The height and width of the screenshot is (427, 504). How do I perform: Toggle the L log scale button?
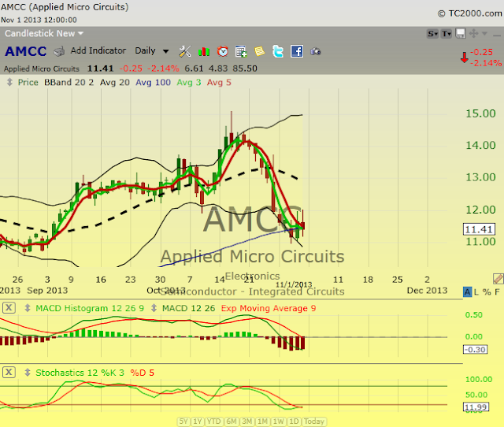point(476,292)
